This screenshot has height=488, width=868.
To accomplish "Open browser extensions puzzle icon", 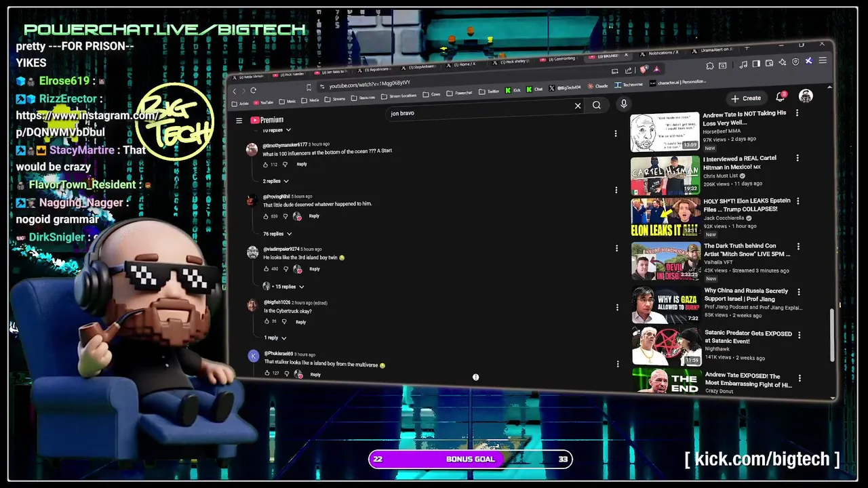I will point(709,66).
